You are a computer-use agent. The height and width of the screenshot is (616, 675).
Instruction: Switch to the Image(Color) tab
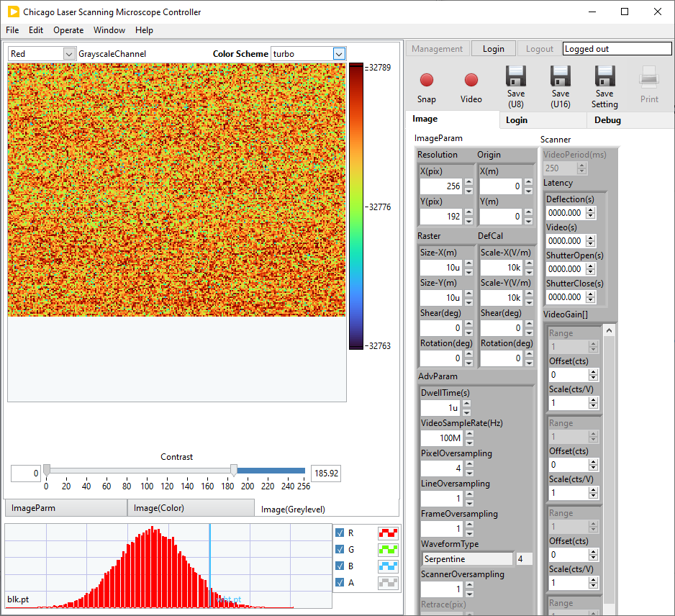[x=191, y=508]
